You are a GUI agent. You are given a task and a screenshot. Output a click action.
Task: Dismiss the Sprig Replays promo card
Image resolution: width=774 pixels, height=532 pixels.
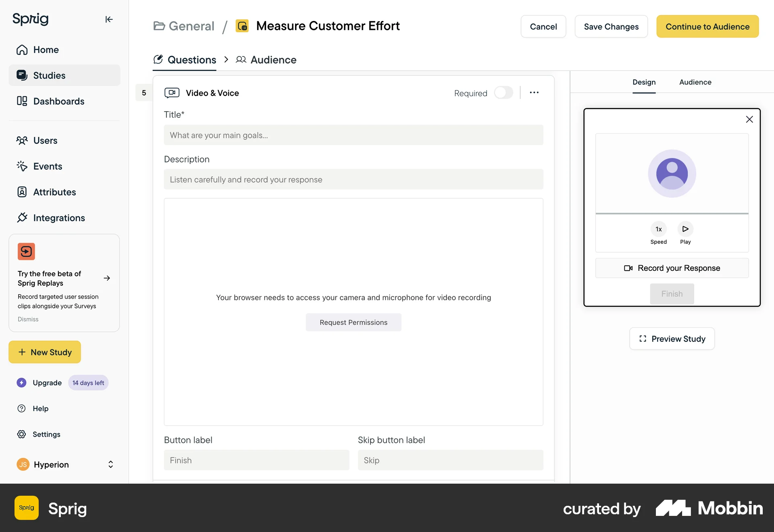28,319
